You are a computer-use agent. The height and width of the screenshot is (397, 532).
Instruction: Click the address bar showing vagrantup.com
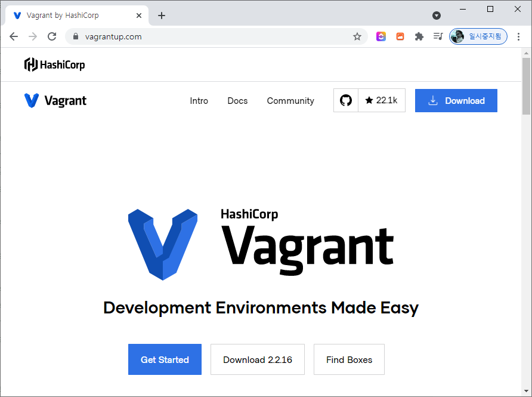(x=216, y=36)
